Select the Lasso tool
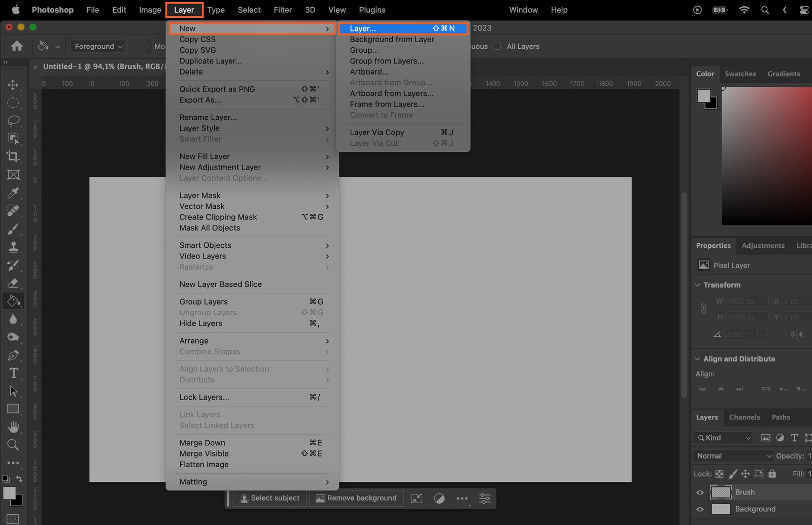 point(13,120)
